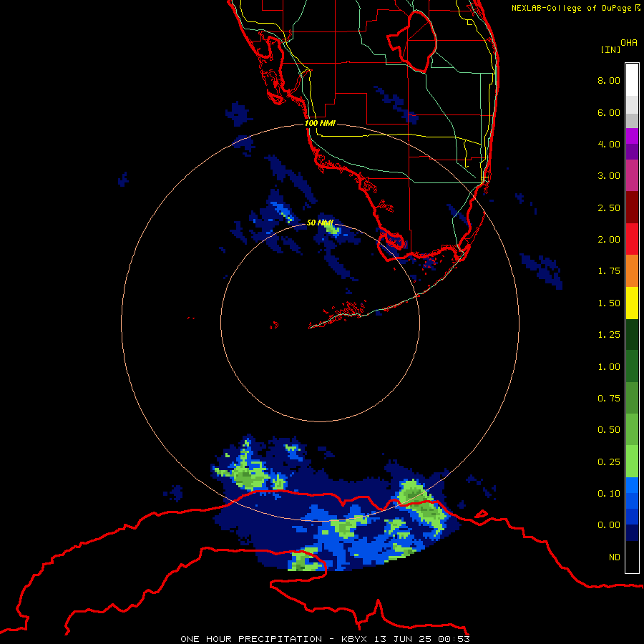This screenshot has width=644, height=644.
Task: Select the 8.00 legend value
Action: coord(609,80)
